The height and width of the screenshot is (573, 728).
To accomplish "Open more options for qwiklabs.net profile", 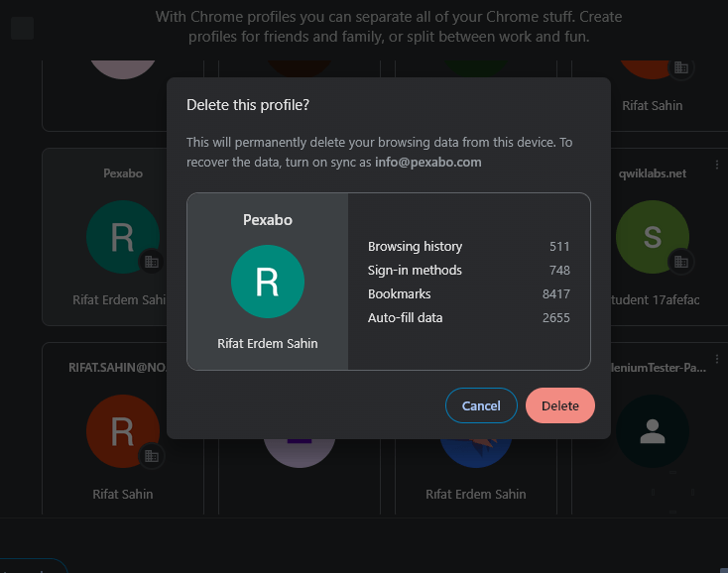I will (x=717, y=165).
